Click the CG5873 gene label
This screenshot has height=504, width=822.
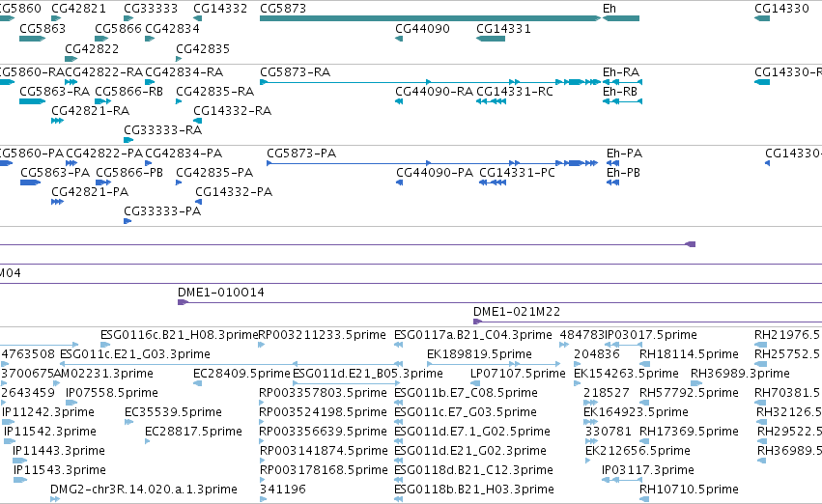pyautogui.click(x=283, y=9)
